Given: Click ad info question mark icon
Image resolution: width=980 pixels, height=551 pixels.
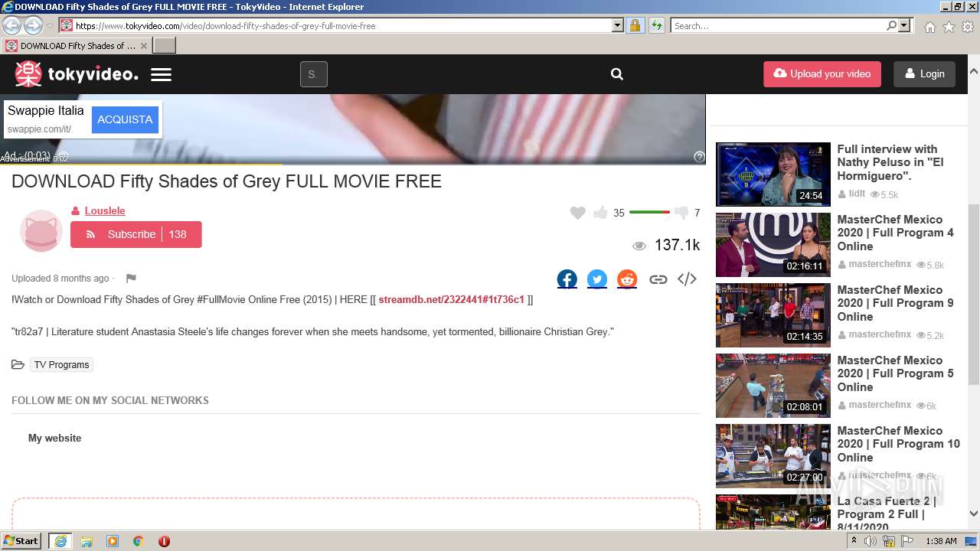Looking at the screenshot, I should (x=699, y=156).
